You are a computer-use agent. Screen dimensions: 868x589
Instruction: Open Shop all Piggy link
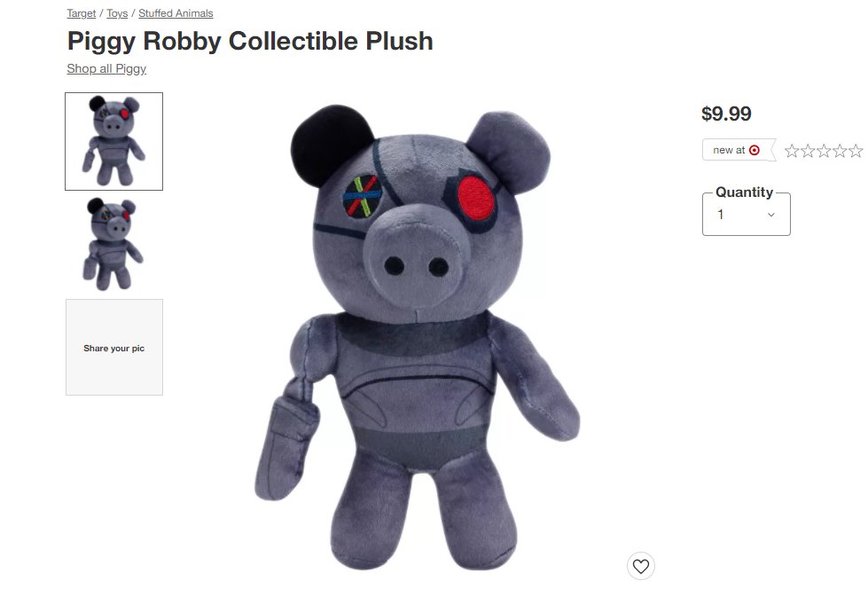coord(106,68)
